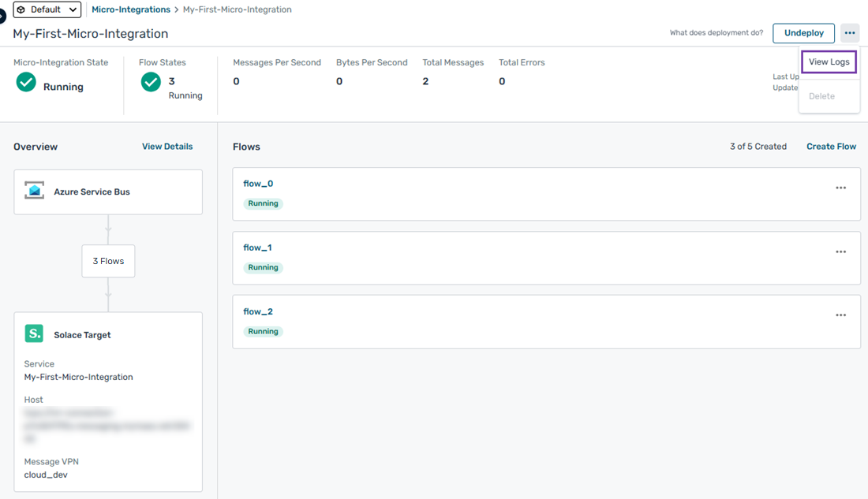The height and width of the screenshot is (499, 868).
Task: Open the flow_2 ellipsis menu
Action: [x=840, y=315]
